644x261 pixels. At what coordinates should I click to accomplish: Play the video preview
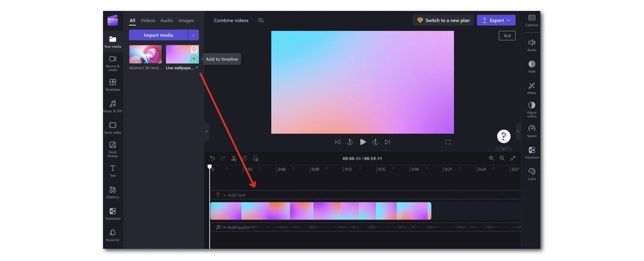click(x=363, y=142)
